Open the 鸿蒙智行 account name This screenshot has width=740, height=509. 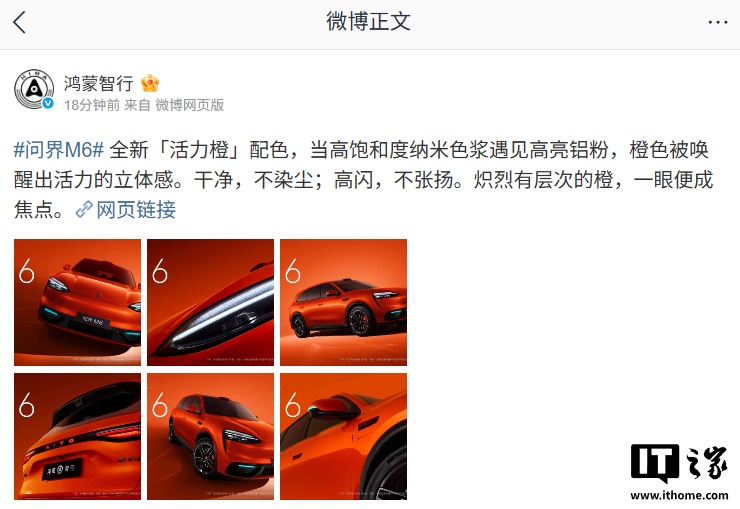pos(99,83)
